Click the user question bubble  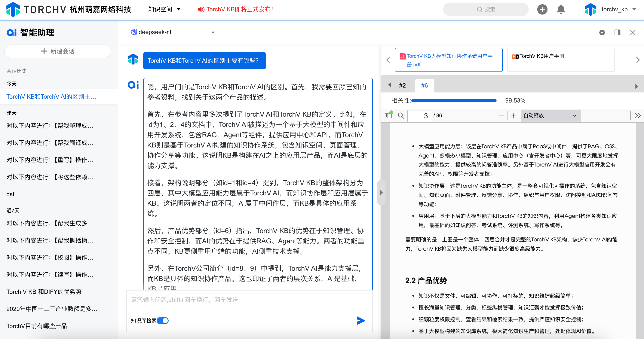coord(204,61)
